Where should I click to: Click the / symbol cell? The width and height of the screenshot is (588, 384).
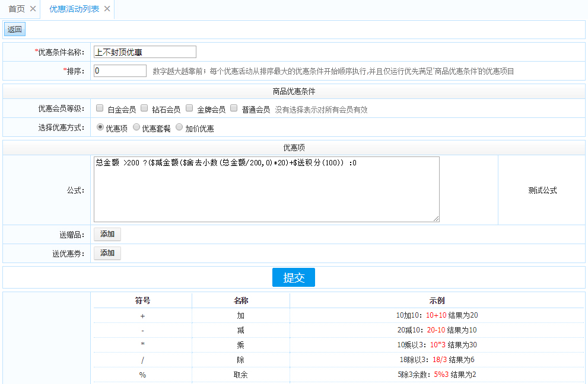pos(142,360)
